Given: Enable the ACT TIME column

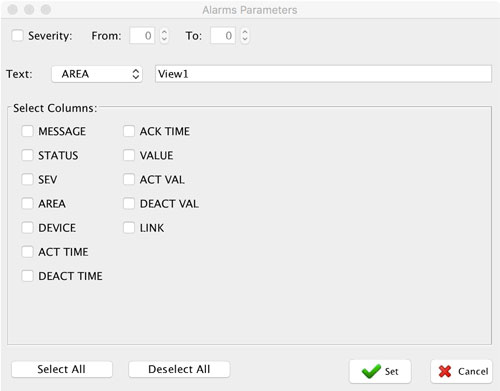Looking at the screenshot, I should [x=27, y=252].
